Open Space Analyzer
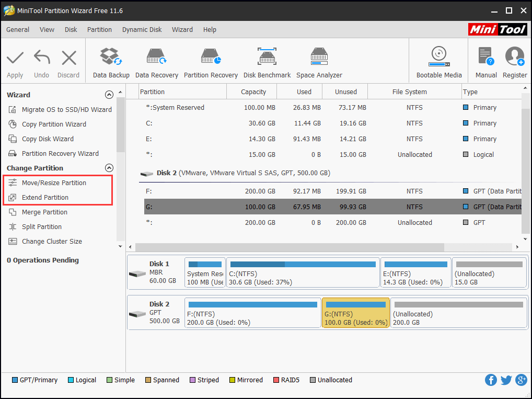 coord(319,62)
